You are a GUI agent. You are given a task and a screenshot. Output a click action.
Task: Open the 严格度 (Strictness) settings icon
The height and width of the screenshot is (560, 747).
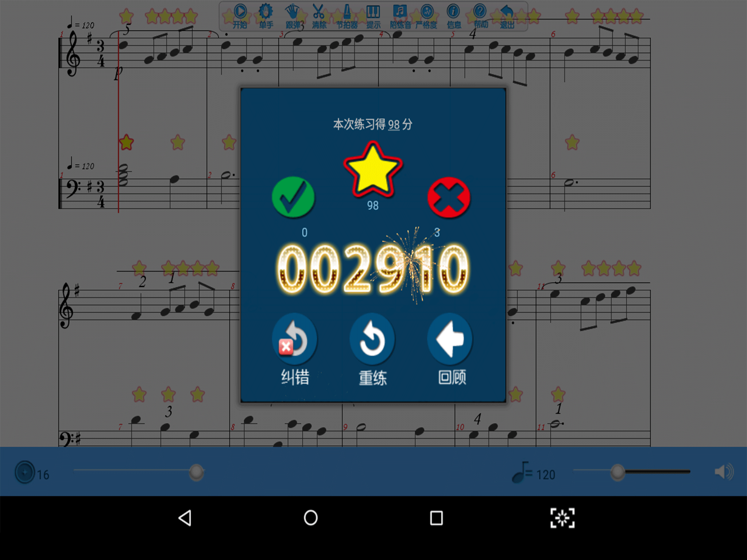426,12
